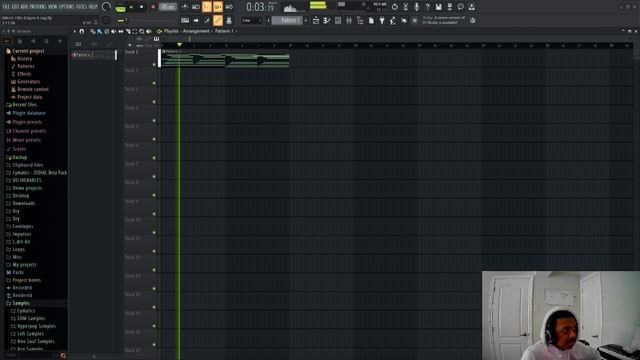Select the playlist Draw pencil tool
The image size is (640, 360).
click(93, 31)
